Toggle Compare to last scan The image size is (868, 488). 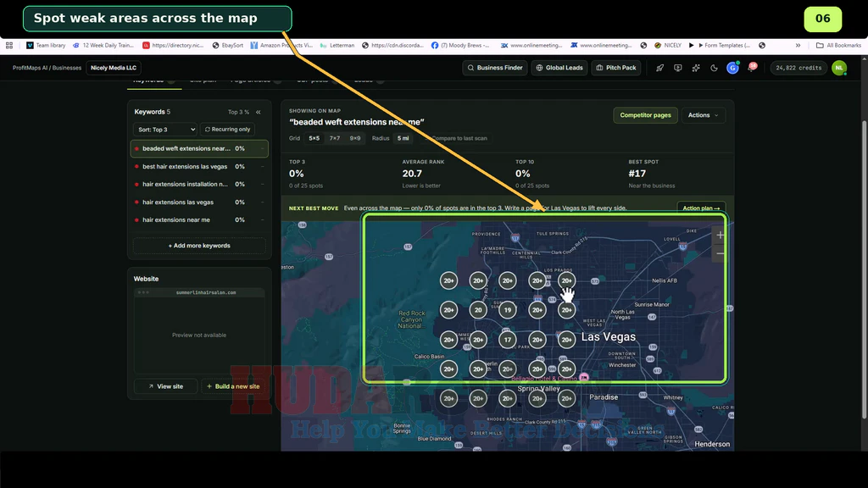click(455, 138)
